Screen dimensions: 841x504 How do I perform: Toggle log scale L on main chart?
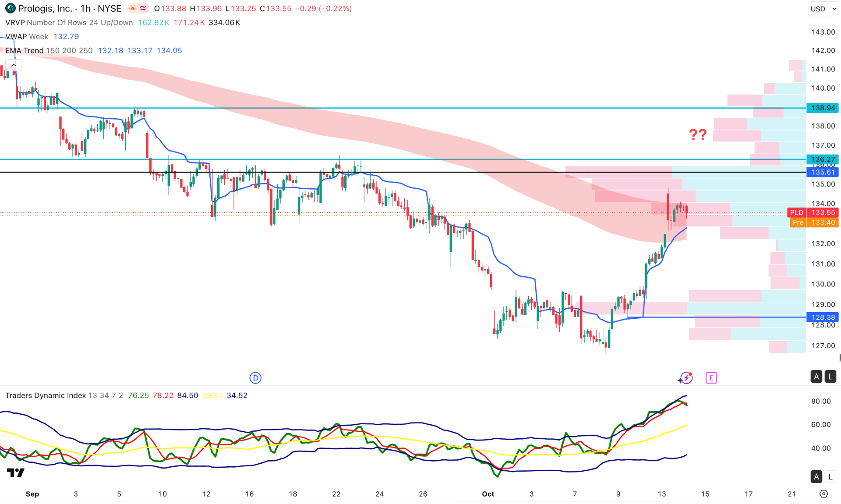(x=830, y=377)
